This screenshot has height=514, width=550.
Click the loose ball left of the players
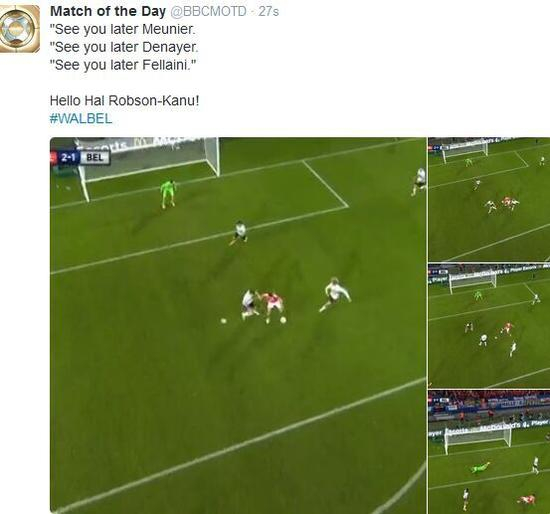[x=223, y=320]
